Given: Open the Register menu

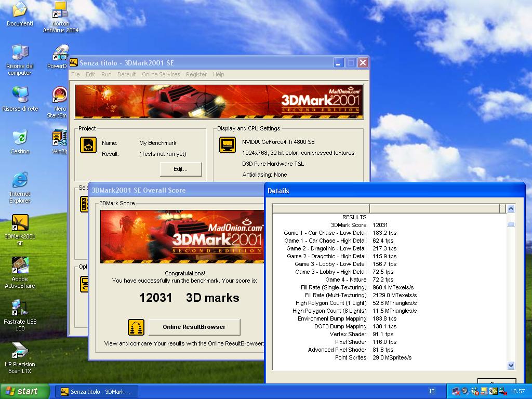Looking at the screenshot, I should (196, 74).
